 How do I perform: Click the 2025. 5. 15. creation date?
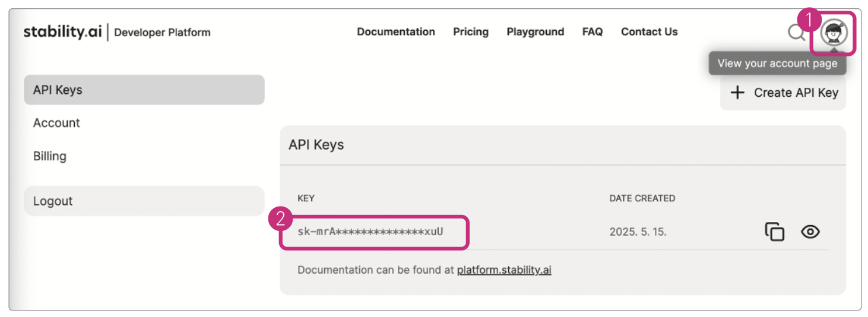pos(638,232)
